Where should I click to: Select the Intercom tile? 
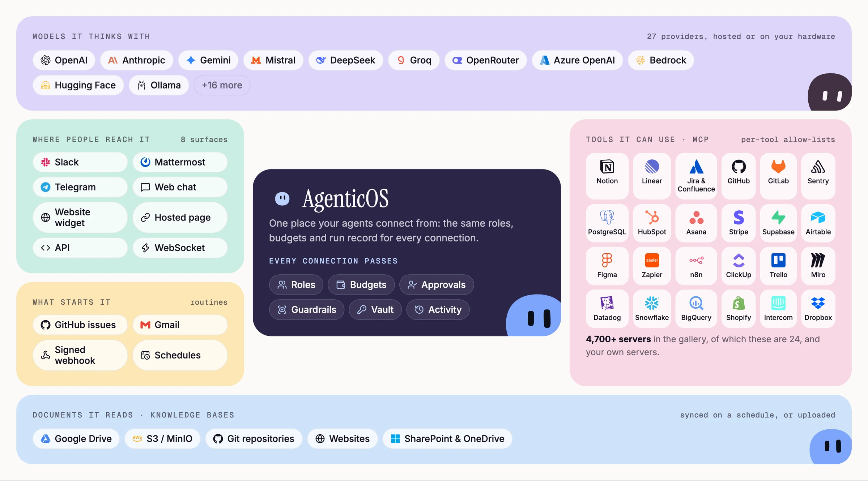click(778, 309)
